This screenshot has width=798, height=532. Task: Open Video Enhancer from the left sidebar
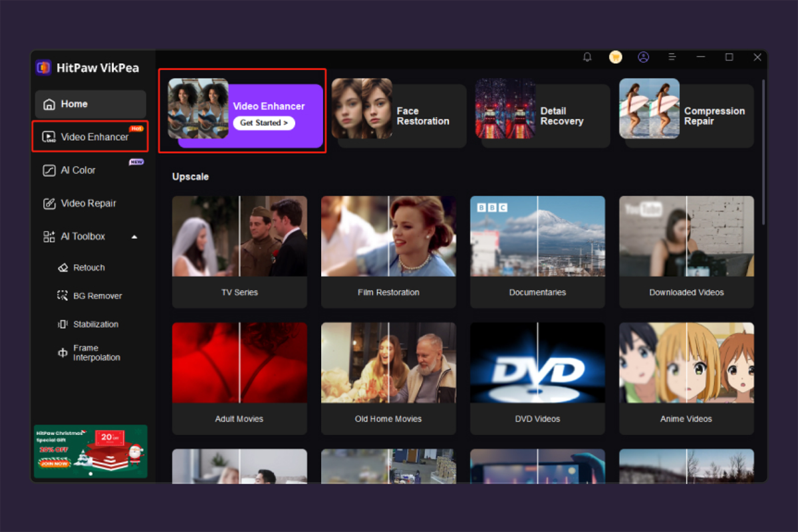[x=90, y=137]
